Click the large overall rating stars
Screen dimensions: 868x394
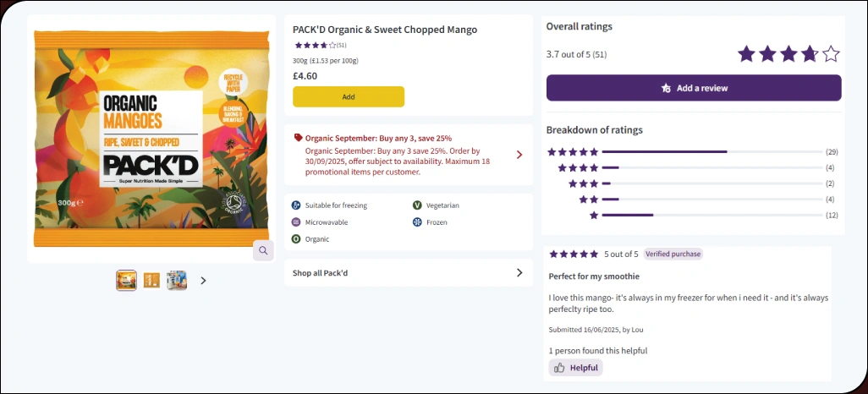(788, 54)
